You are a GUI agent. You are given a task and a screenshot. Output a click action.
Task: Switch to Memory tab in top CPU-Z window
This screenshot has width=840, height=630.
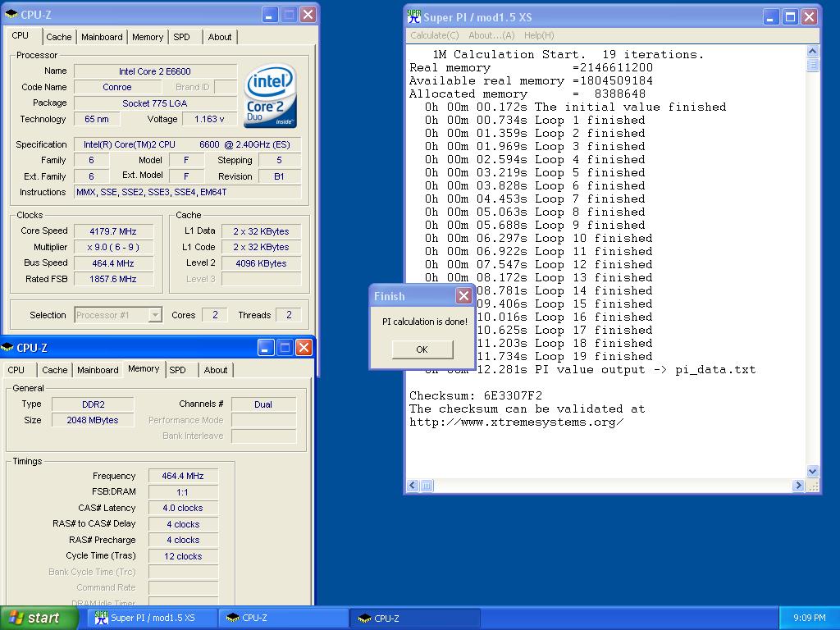coord(148,37)
